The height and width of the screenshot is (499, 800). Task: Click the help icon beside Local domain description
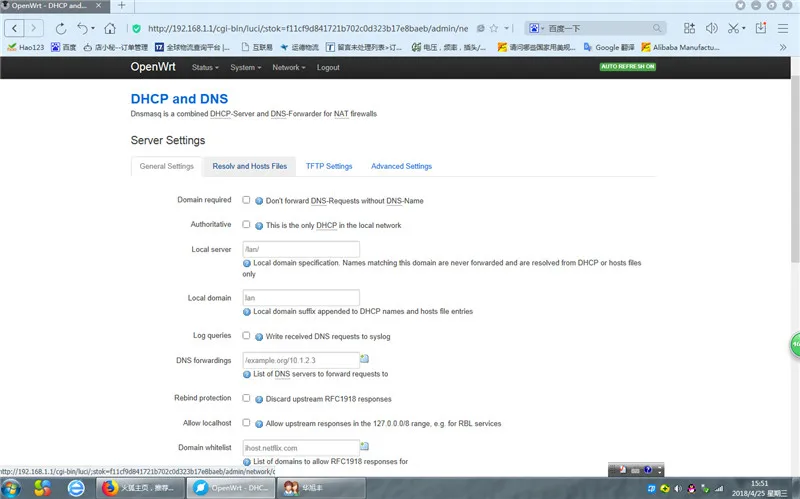click(x=247, y=312)
